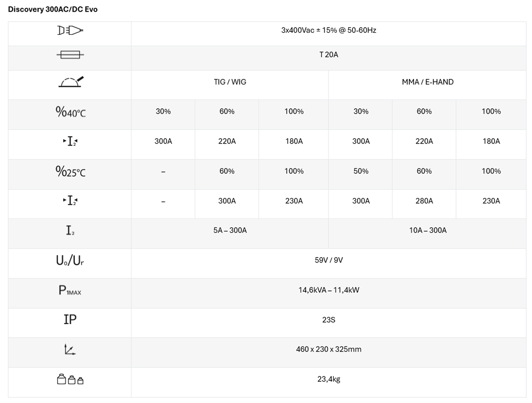The height and width of the screenshot is (403, 532).
Task: Click the fuse symbol icon
Action: point(70,55)
